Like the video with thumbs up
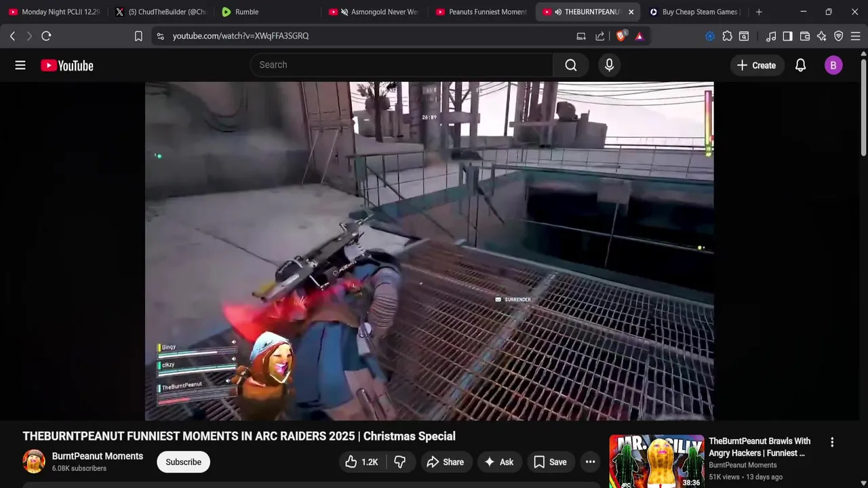This screenshot has width=868, height=488. pyautogui.click(x=361, y=462)
